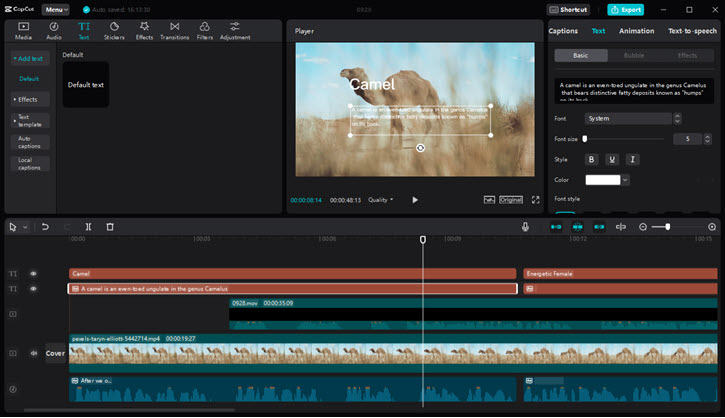The width and height of the screenshot is (725, 418).
Task: Open the Quality dropdown in the player
Action: tap(380, 200)
